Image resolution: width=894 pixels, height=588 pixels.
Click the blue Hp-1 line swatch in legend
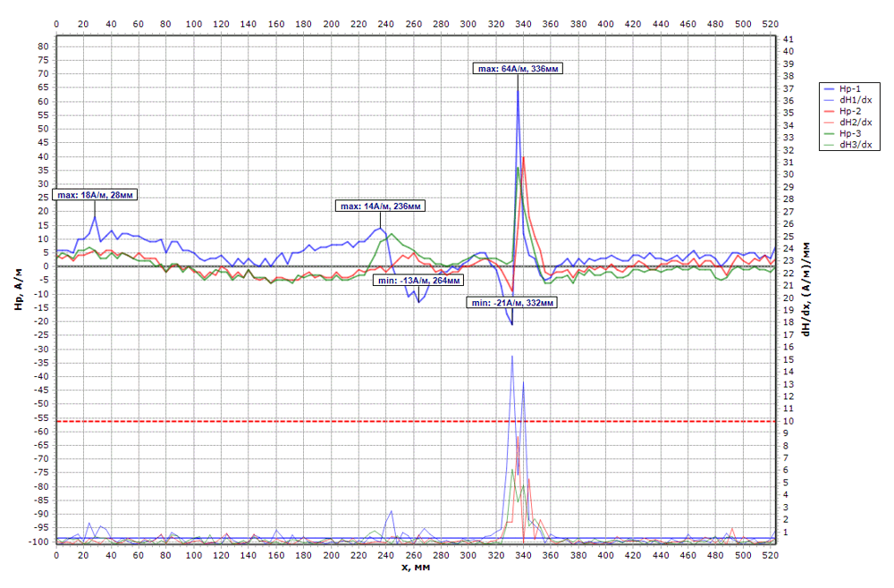pos(829,88)
